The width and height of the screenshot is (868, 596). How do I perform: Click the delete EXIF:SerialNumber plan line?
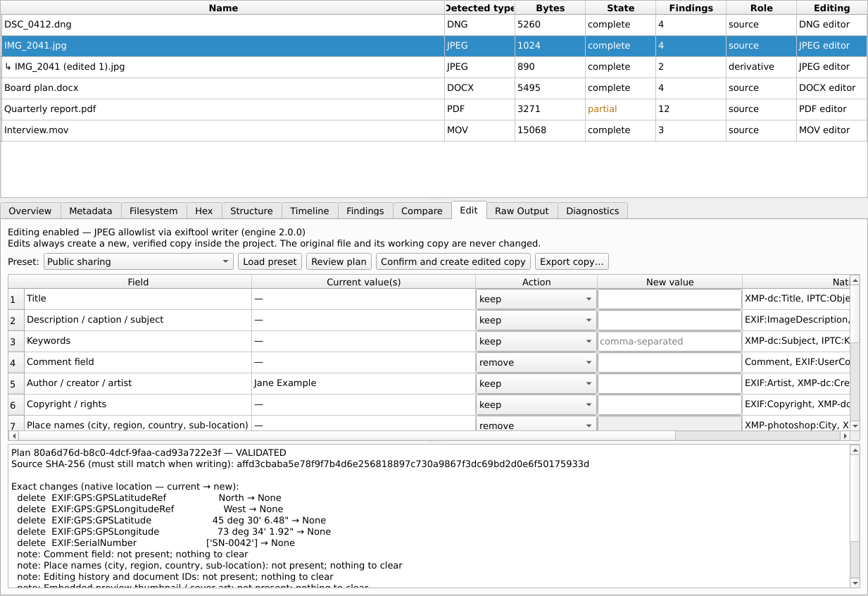click(x=156, y=542)
